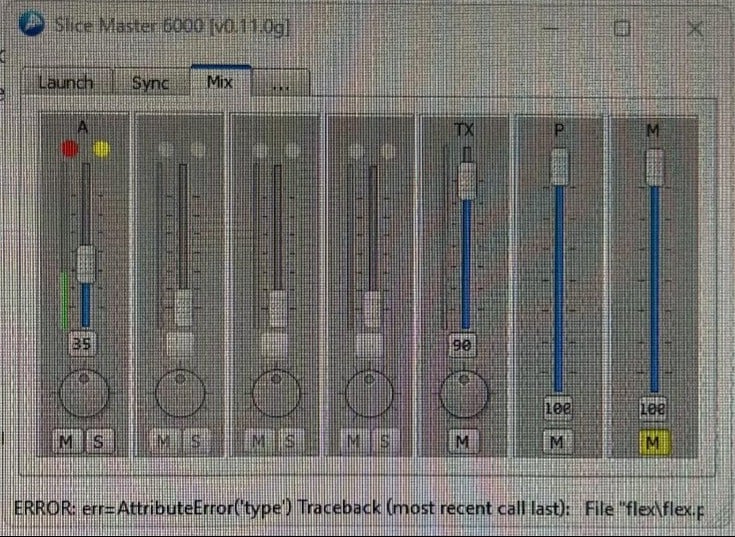Click the red indicator on channel A

point(70,149)
